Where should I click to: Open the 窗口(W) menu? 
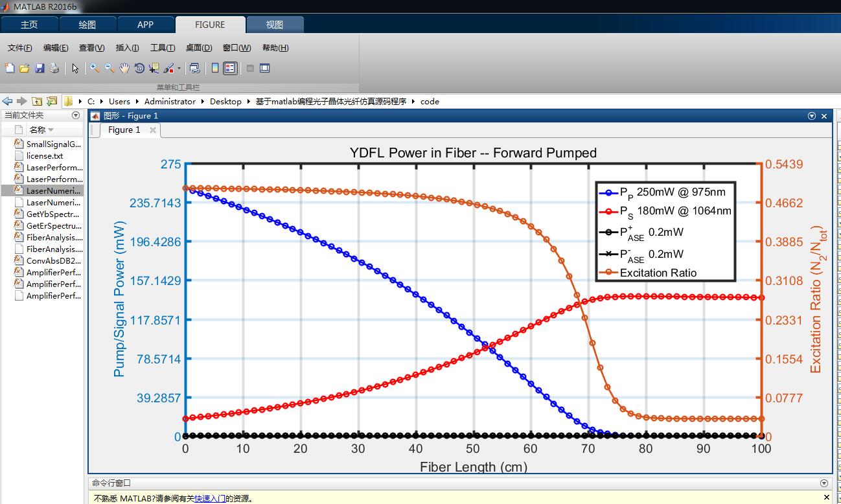tap(236, 48)
